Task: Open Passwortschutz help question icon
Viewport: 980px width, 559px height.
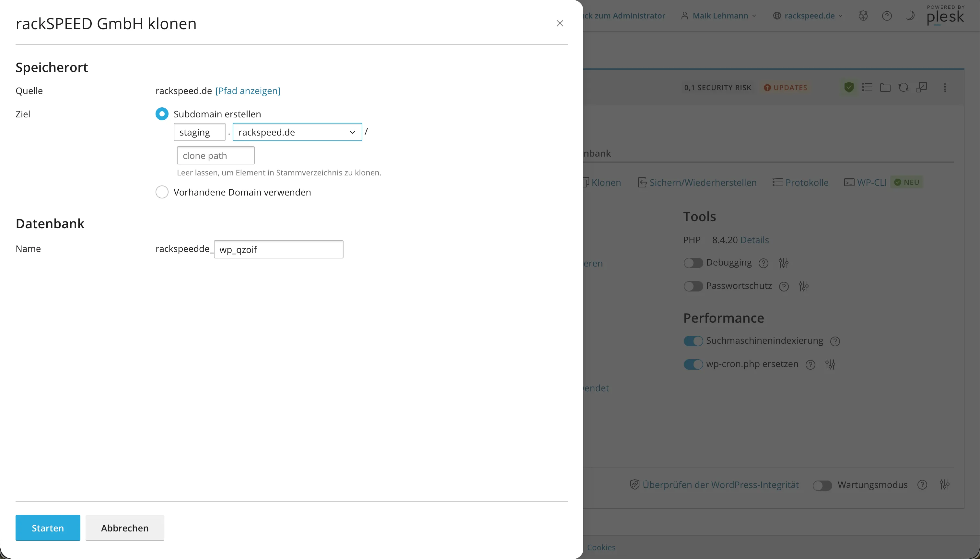Action: [x=784, y=286]
